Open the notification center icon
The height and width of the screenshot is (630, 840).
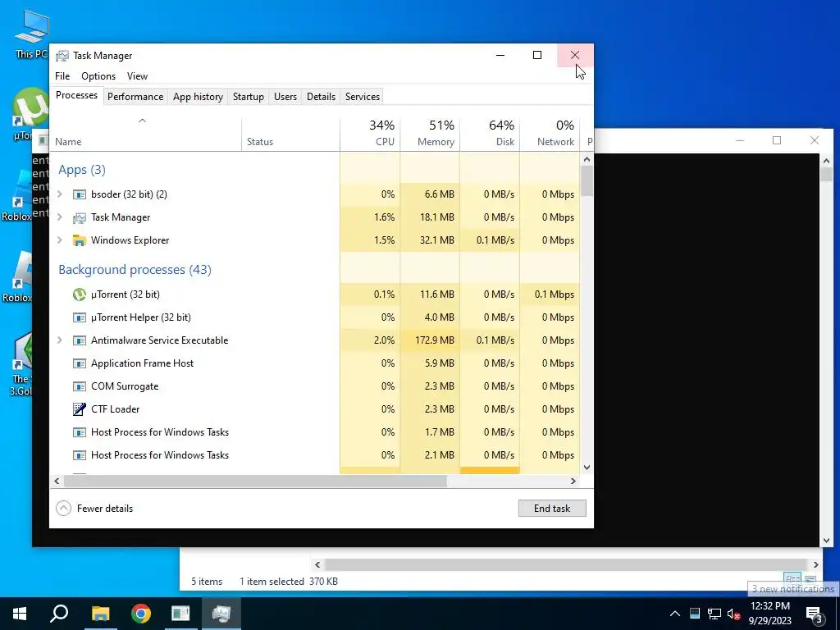pyautogui.click(x=815, y=614)
